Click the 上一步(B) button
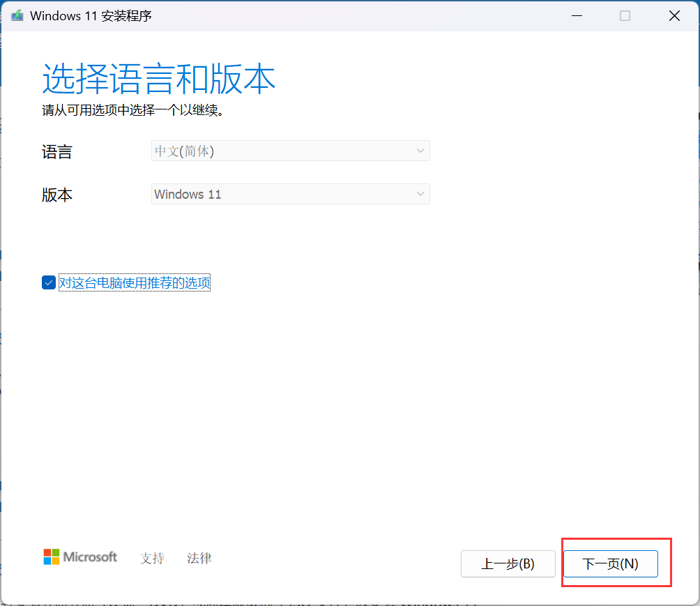This screenshot has width=700, height=606. click(x=508, y=563)
